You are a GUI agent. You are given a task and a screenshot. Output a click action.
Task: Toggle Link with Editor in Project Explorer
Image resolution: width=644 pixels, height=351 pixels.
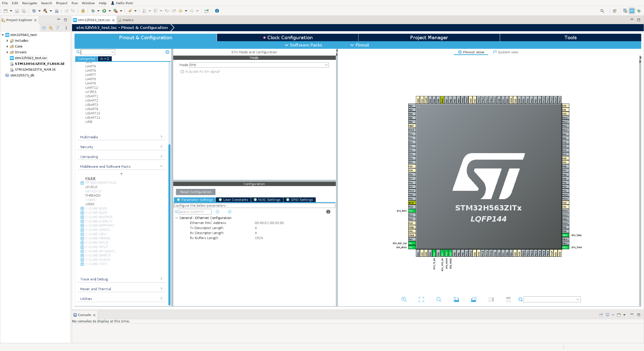point(51,28)
